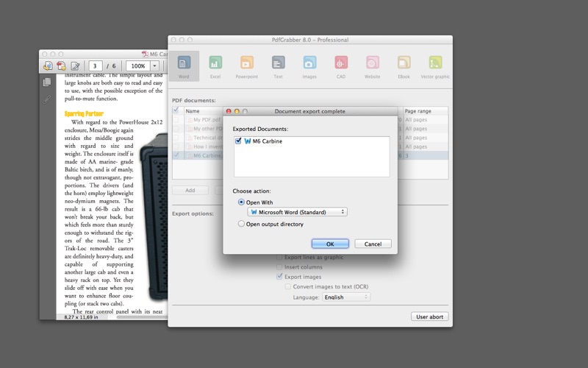
Task: Choose the CAD export format icon
Action: tap(341, 63)
